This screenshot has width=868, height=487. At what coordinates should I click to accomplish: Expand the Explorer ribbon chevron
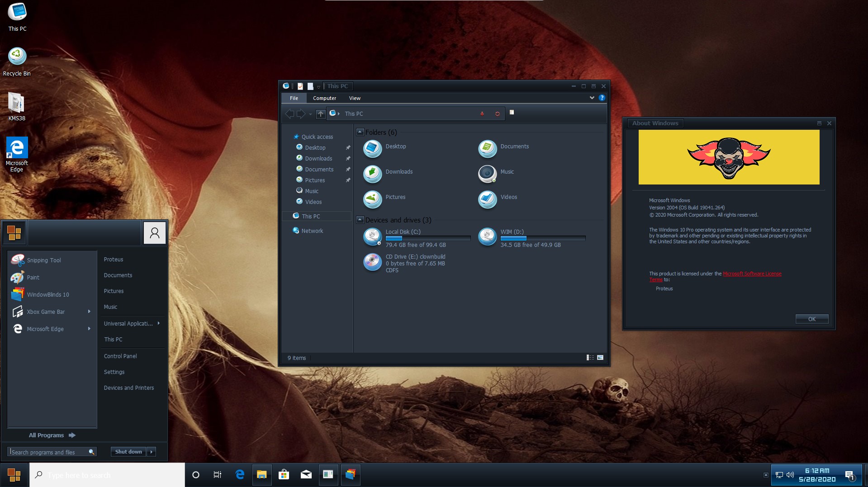[x=592, y=98]
